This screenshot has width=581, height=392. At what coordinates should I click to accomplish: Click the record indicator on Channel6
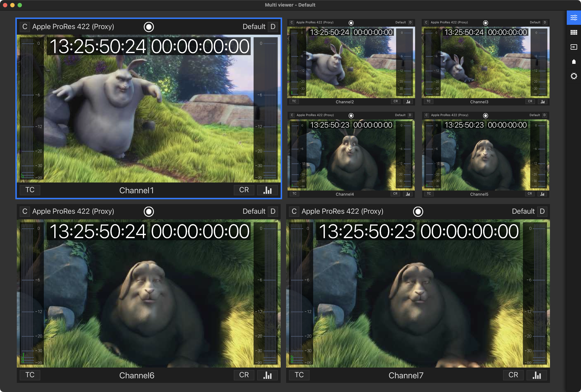click(149, 212)
